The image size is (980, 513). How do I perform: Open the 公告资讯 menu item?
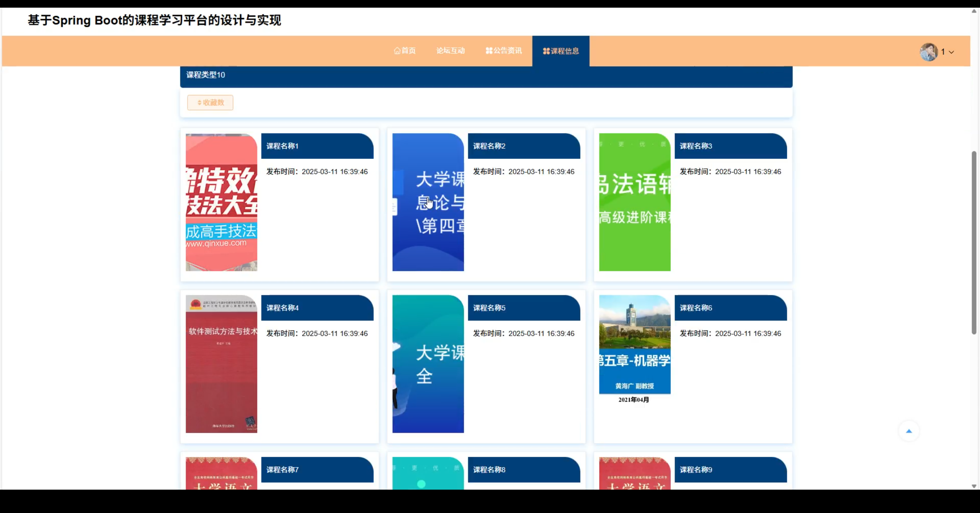click(x=504, y=51)
